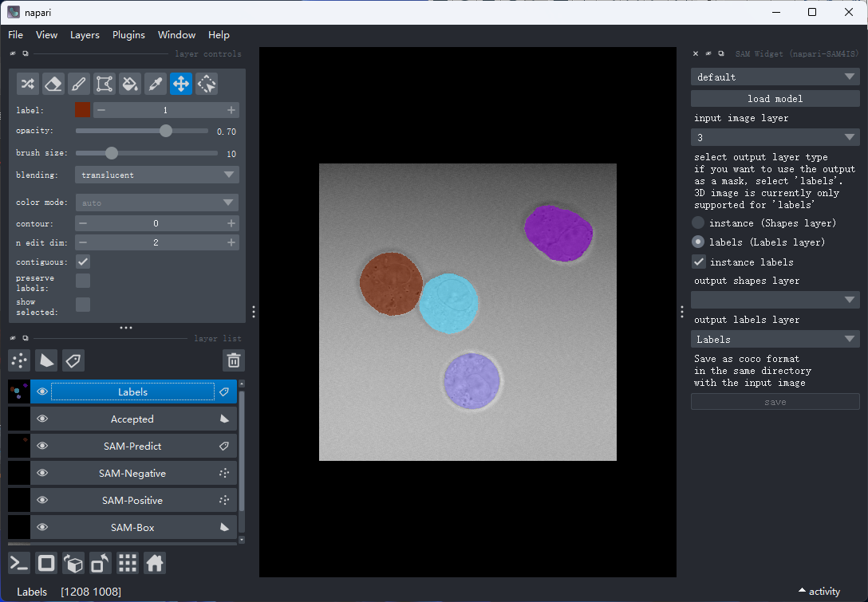Viewport: 868px width, 602px height.
Task: Select the label eraser tool
Action: point(53,84)
